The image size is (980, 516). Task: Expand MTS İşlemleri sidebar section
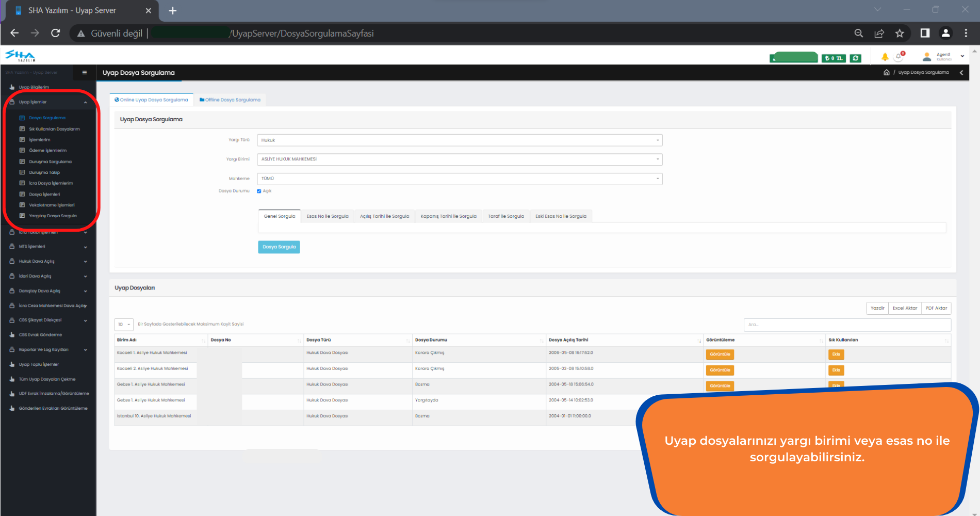(x=49, y=247)
